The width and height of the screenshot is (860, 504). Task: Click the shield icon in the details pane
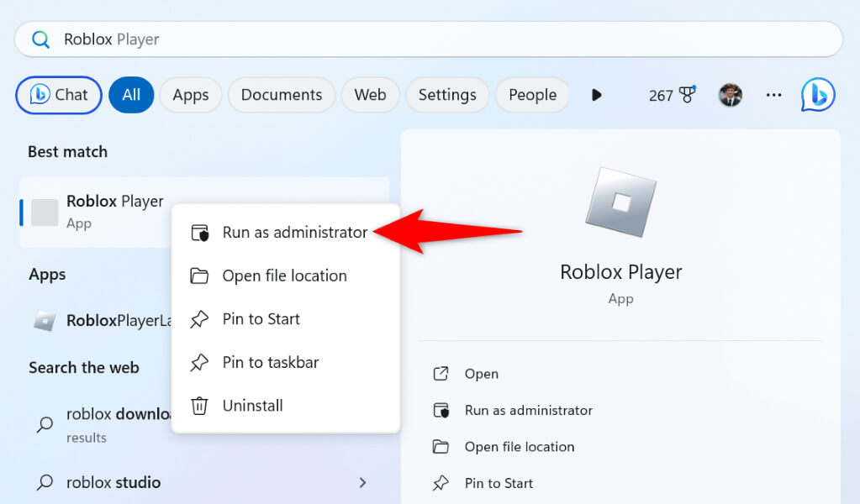[x=441, y=410]
